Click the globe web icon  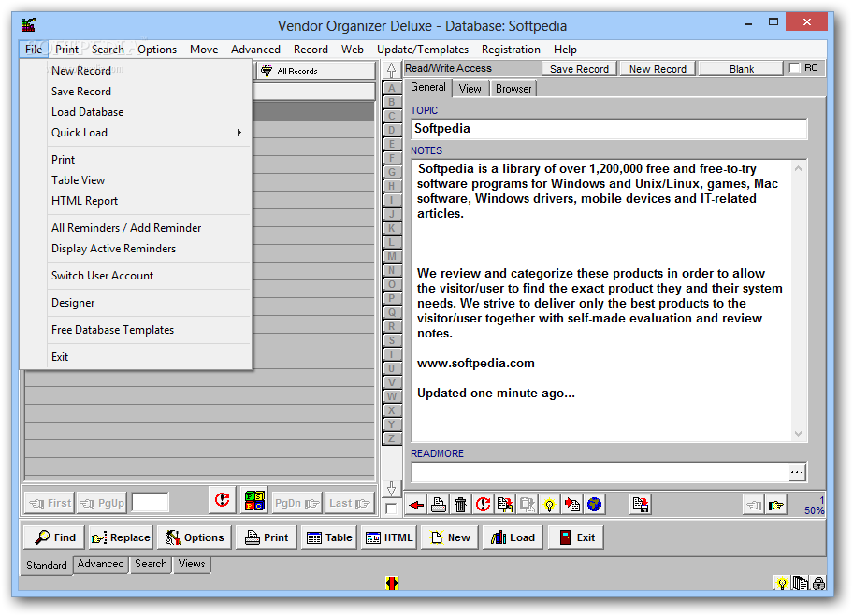[594, 505]
